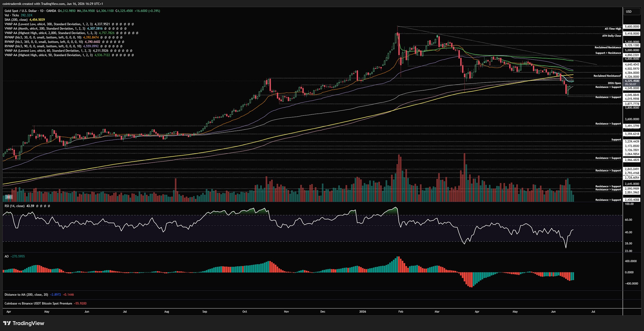This screenshot has width=644, height=331.
Task: Click the AO scale value -400.0000
Action: click(631, 284)
